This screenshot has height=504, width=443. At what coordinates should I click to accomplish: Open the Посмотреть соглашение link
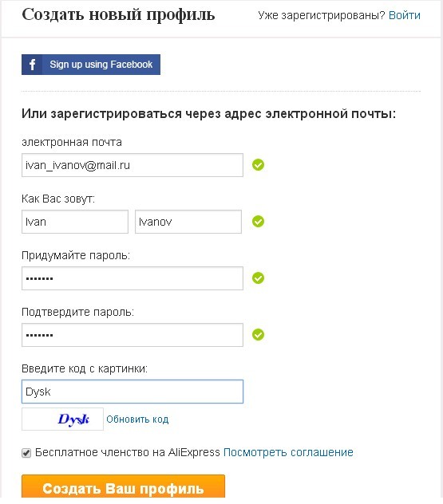(x=288, y=453)
